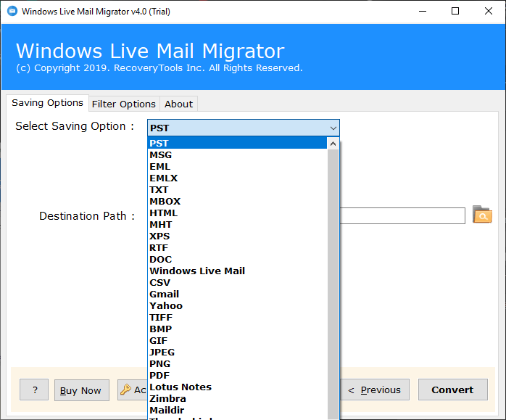
Task: Switch to the Filter Options tab
Action: (x=124, y=104)
